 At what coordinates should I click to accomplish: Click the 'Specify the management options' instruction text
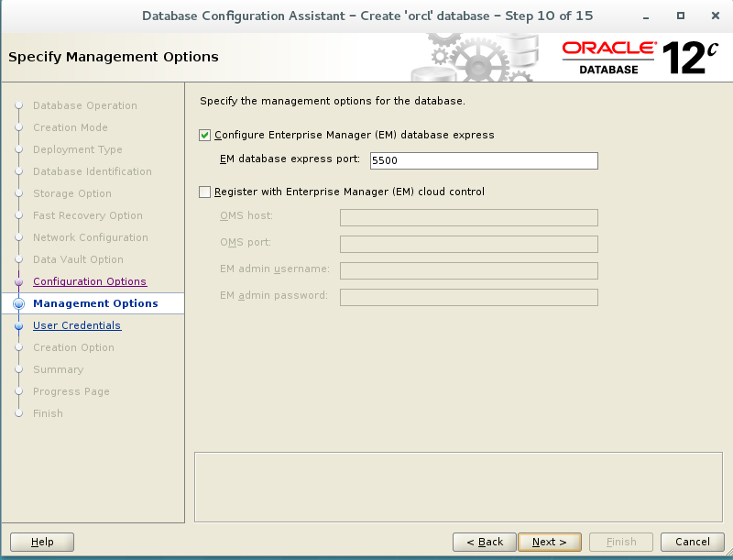coord(333,101)
